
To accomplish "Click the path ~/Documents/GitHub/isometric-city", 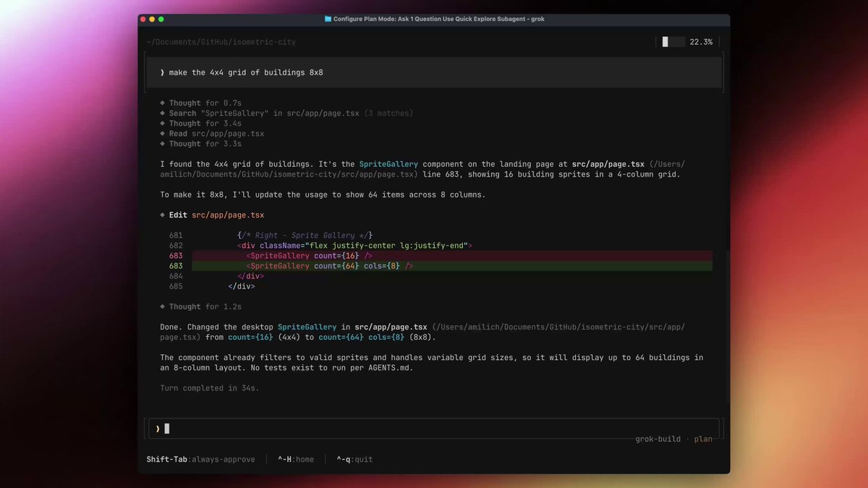I will (221, 42).
